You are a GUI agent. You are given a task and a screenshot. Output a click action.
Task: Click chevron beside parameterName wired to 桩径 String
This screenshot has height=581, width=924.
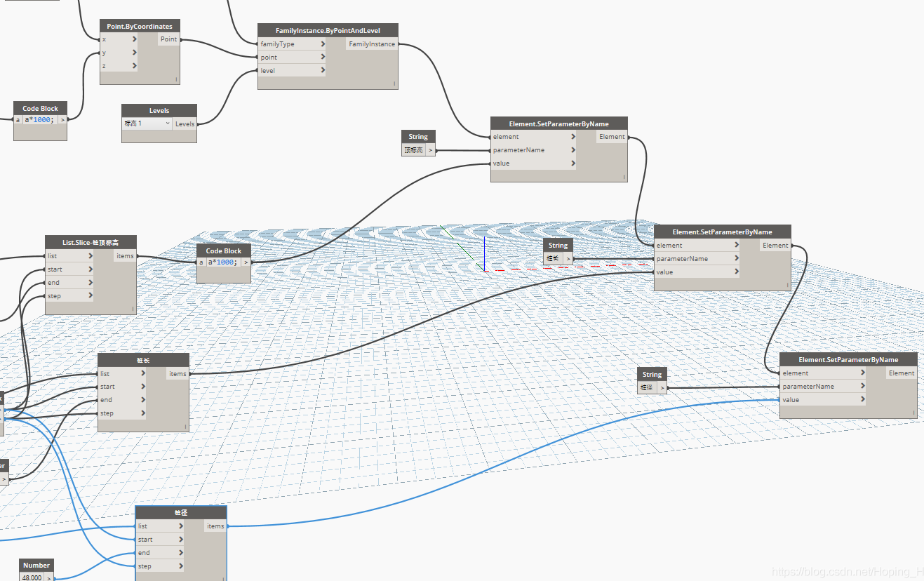(862, 387)
